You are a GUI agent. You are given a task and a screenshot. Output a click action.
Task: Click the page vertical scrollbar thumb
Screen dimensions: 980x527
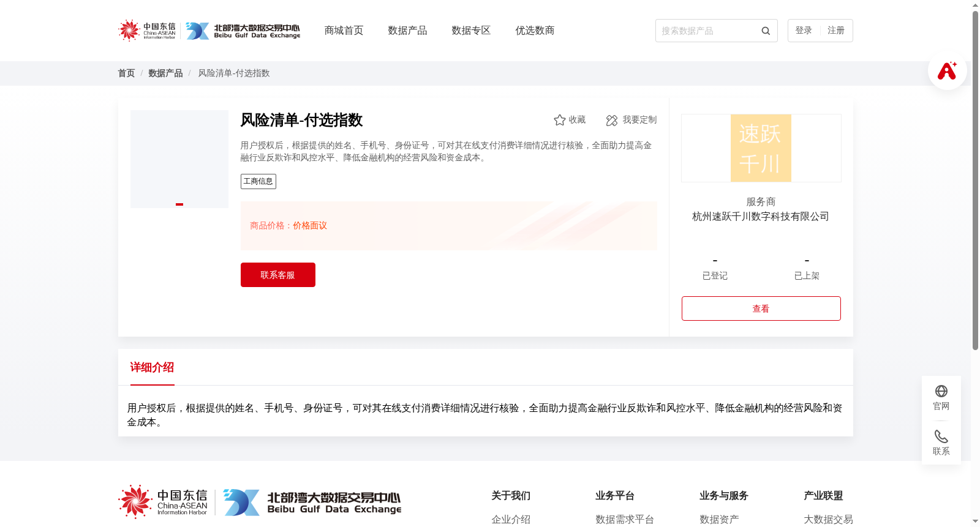pos(975,181)
